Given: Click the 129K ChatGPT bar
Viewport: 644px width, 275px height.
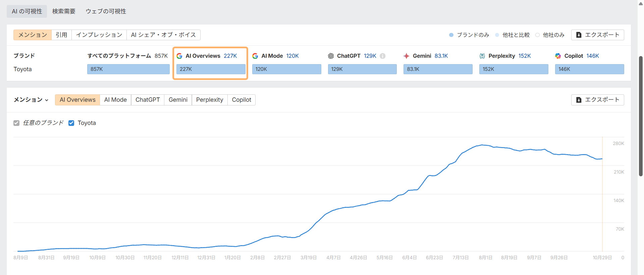Looking at the screenshot, I should [362, 69].
